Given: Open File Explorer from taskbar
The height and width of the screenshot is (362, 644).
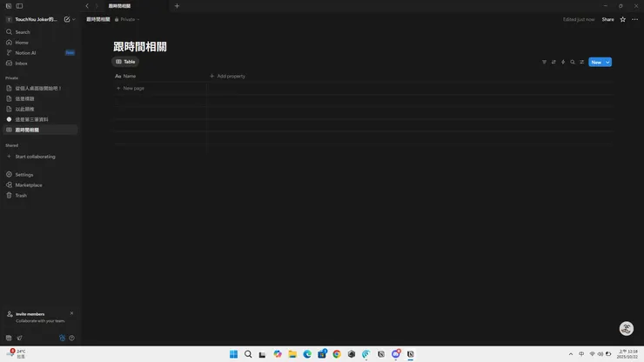Looking at the screenshot, I should 292,354.
